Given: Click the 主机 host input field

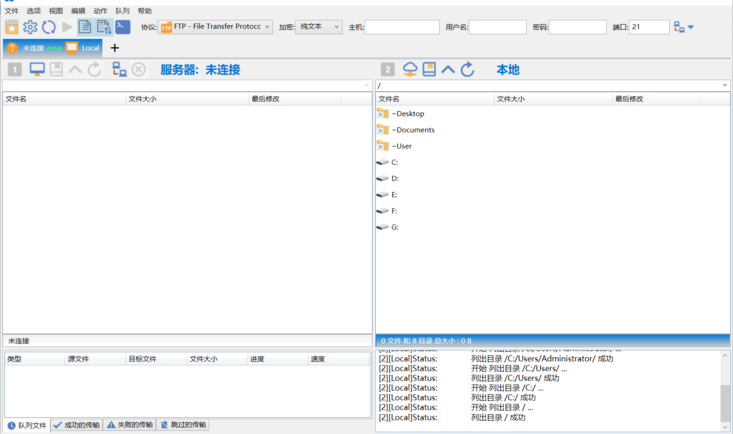Looking at the screenshot, I should tap(402, 27).
